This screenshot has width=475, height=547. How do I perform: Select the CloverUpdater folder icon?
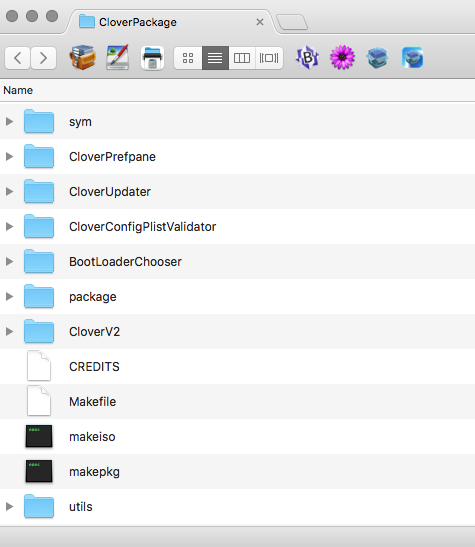[x=39, y=191]
